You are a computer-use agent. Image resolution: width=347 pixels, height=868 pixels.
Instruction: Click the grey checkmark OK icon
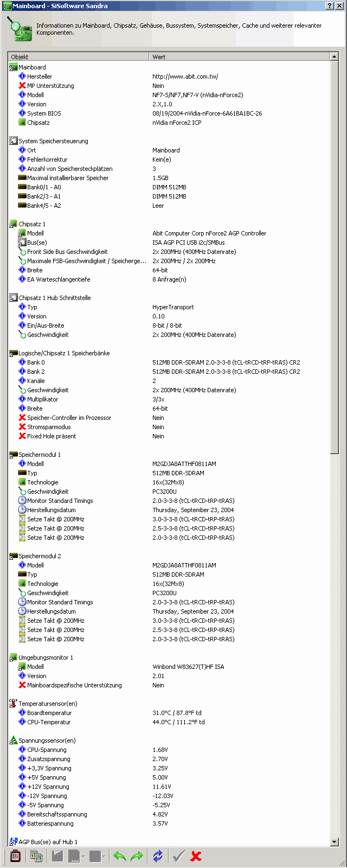(178, 856)
